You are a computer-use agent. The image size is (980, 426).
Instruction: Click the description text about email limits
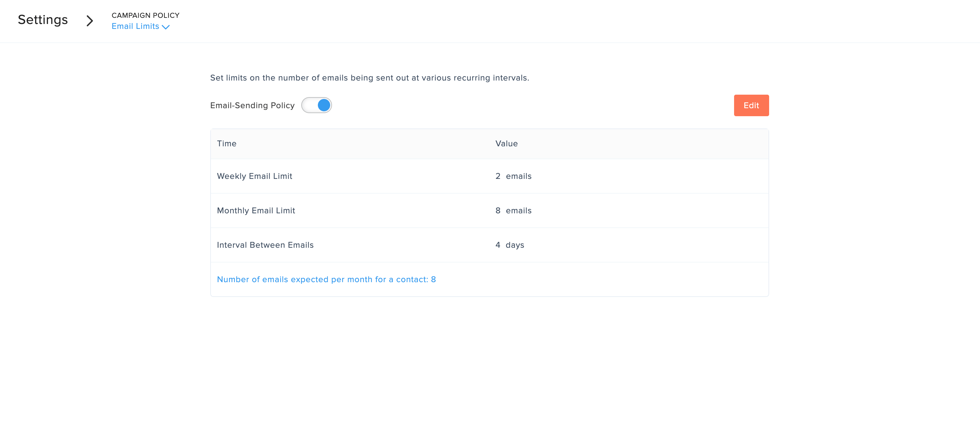(x=369, y=77)
